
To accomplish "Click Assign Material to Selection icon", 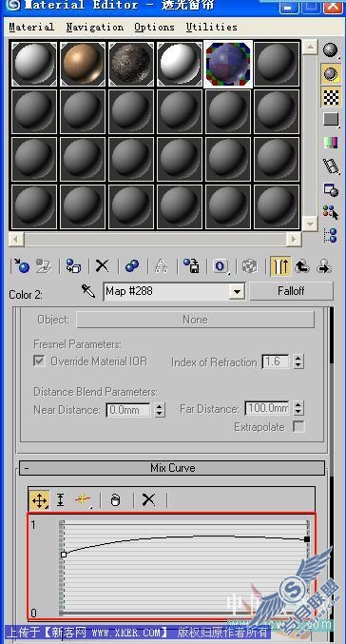I will pos(73,266).
